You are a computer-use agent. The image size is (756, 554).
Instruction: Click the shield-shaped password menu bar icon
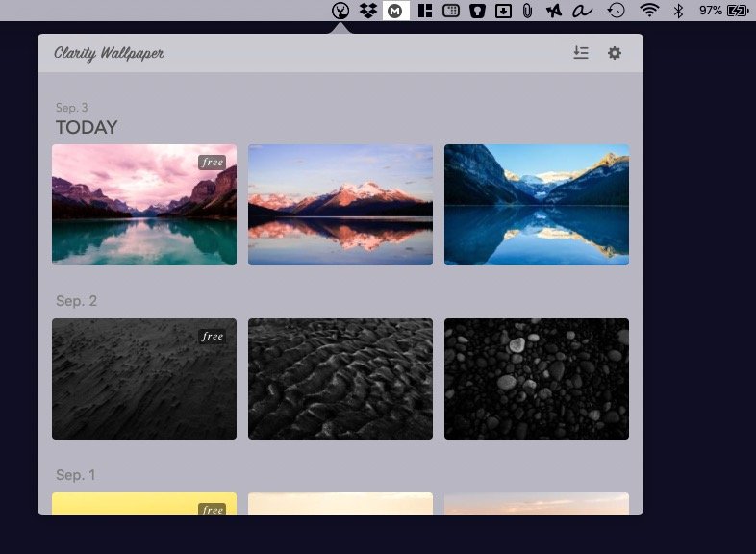(477, 11)
